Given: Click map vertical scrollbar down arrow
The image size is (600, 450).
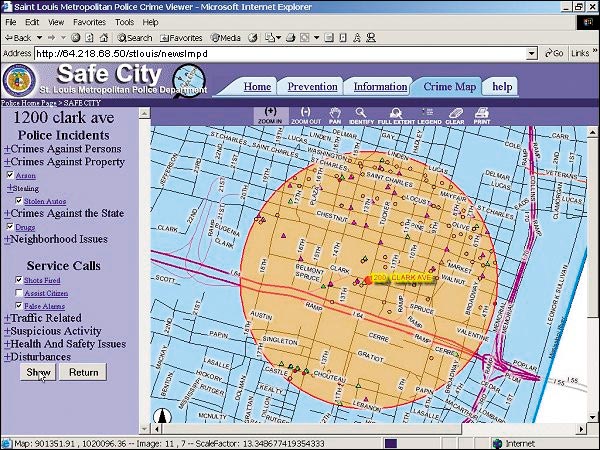Looking at the screenshot, I should [x=592, y=417].
